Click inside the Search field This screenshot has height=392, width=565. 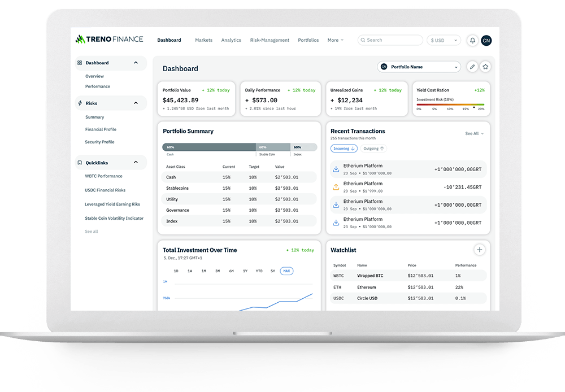pyautogui.click(x=390, y=40)
